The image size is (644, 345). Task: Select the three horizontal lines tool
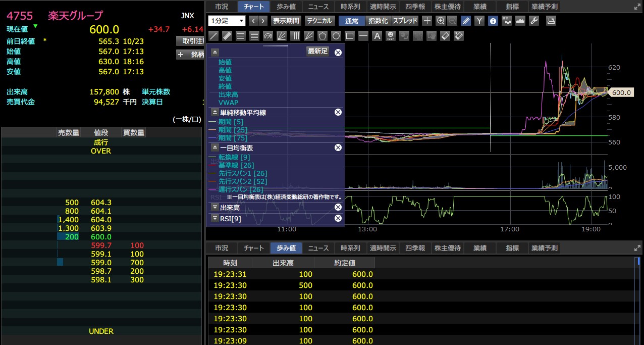(x=241, y=36)
